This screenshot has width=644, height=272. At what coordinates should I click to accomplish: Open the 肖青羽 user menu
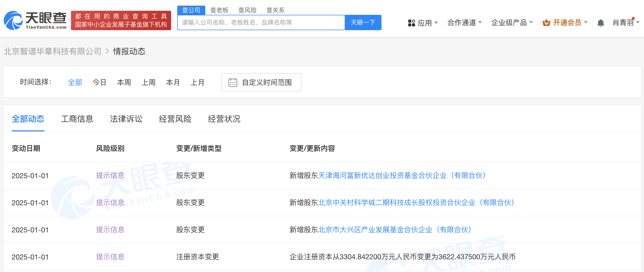click(626, 23)
